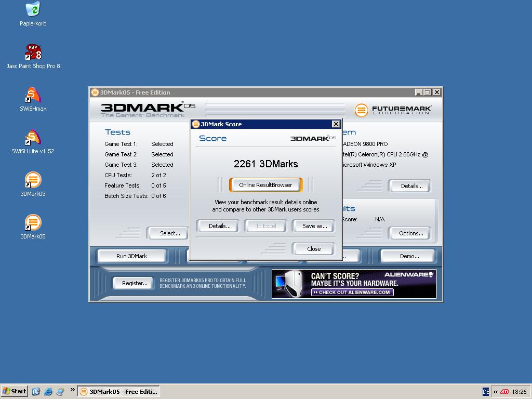Screen dimensions: 532x399
Task: Click the 3DMark05 title bar icon
Action: pyautogui.click(x=95, y=92)
